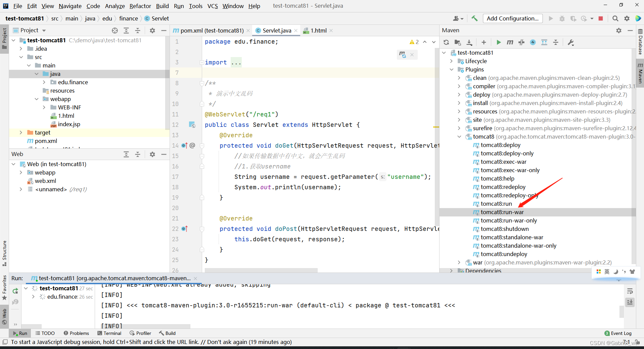Toggle scroll to end in Run console
Image resolution: width=644 pixels, height=349 pixels.
coord(630,302)
